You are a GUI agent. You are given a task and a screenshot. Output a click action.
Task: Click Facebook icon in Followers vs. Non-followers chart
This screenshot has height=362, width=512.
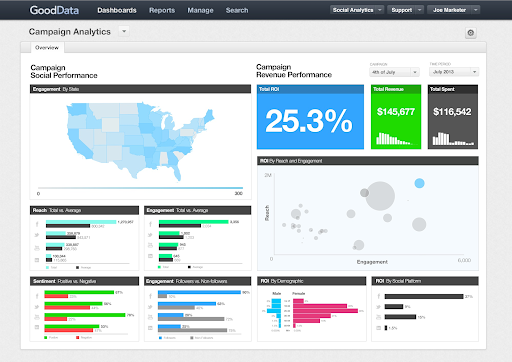pos(150,296)
